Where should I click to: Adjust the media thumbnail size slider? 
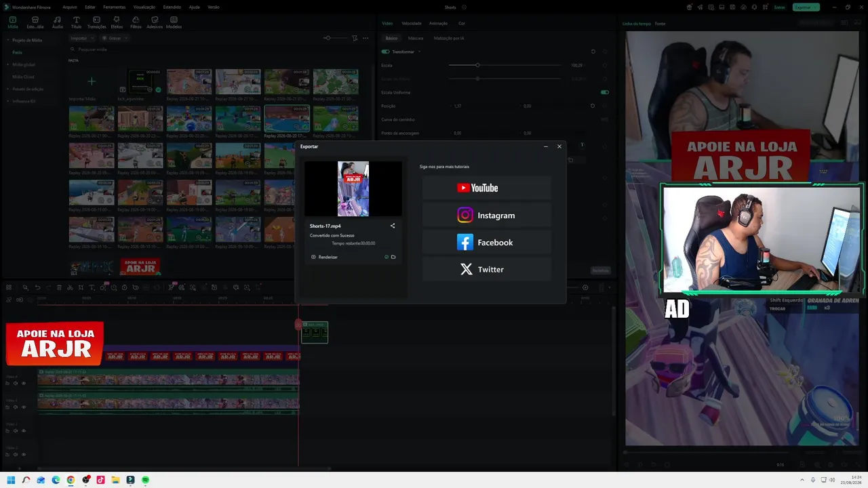(x=329, y=38)
